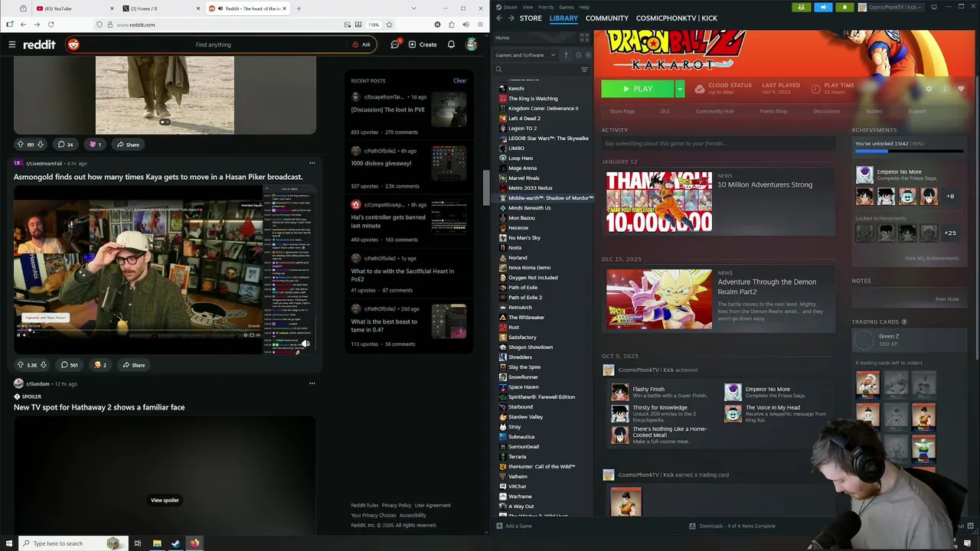Downvote the Asmongold post
This screenshot has height=551, width=980.
pyautogui.click(x=44, y=365)
